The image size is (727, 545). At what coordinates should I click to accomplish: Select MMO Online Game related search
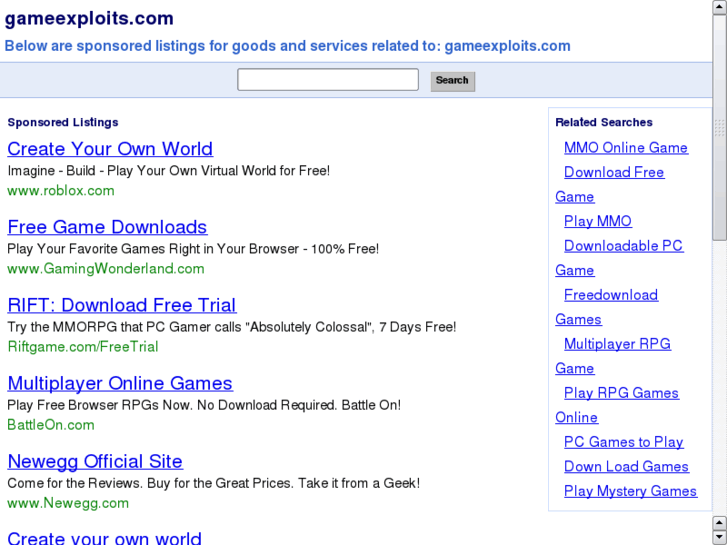tap(626, 147)
